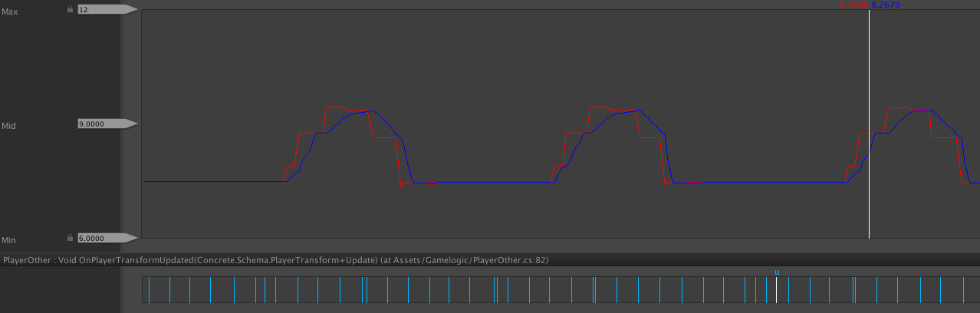
Task: Click the second blue curve peak in graph
Action: [635, 111]
